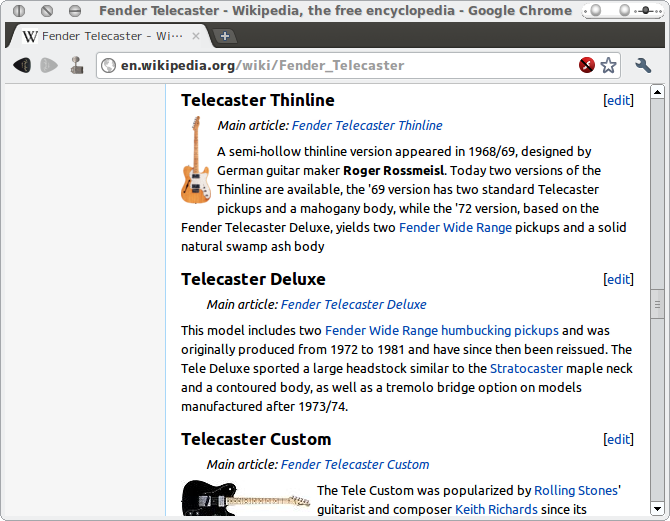Click the scrollbar down arrow
The width and height of the screenshot is (670, 521).
[657, 509]
